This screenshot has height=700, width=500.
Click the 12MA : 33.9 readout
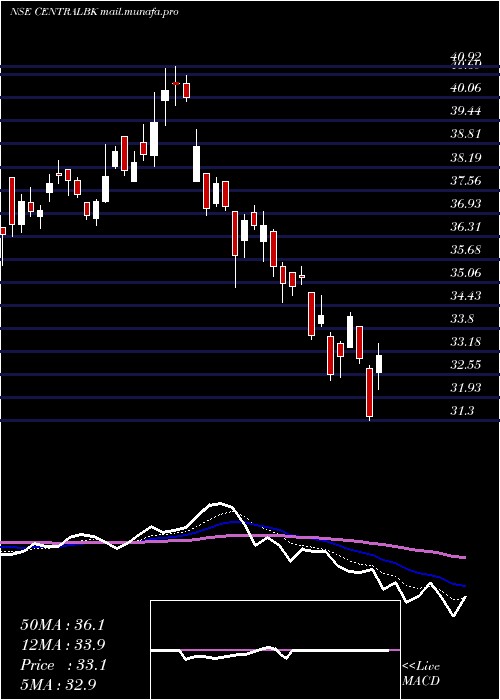(x=62, y=645)
